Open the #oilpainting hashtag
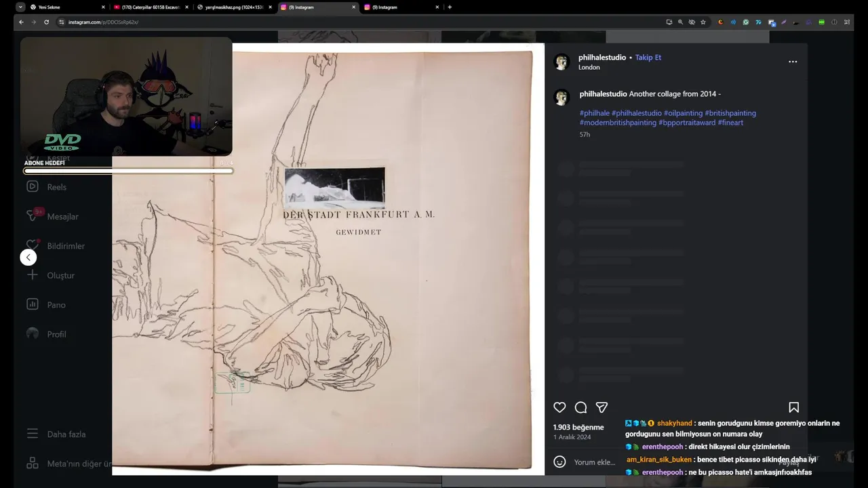Viewport: 868px width, 488px height. point(683,113)
